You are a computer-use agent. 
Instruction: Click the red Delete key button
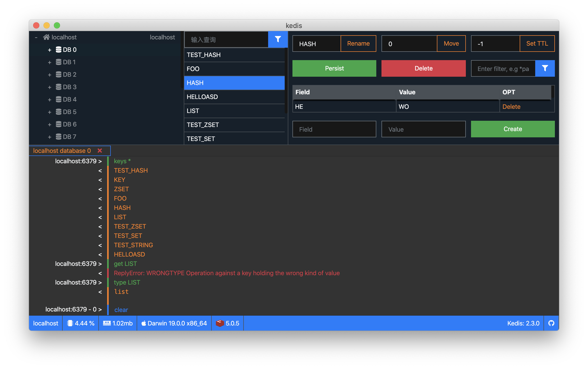coord(424,68)
